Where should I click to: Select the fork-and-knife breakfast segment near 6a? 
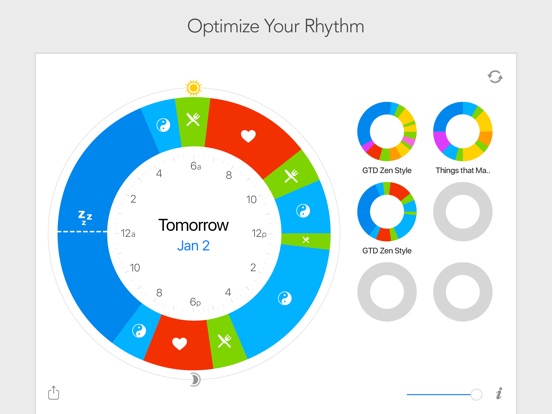click(x=193, y=119)
